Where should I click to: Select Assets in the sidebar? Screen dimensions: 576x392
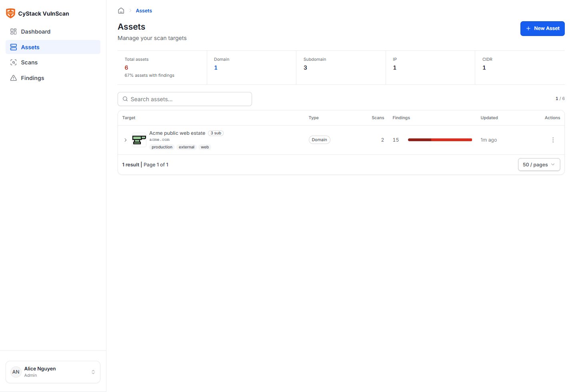(53, 47)
